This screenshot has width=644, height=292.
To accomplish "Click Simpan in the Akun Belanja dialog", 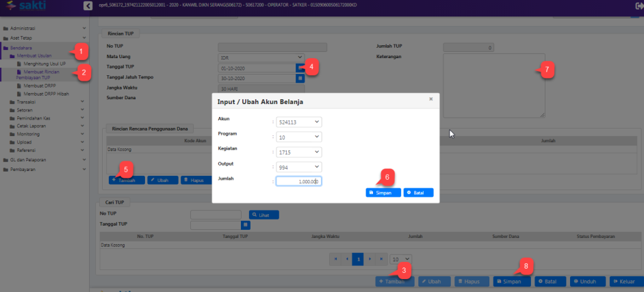I will (383, 193).
